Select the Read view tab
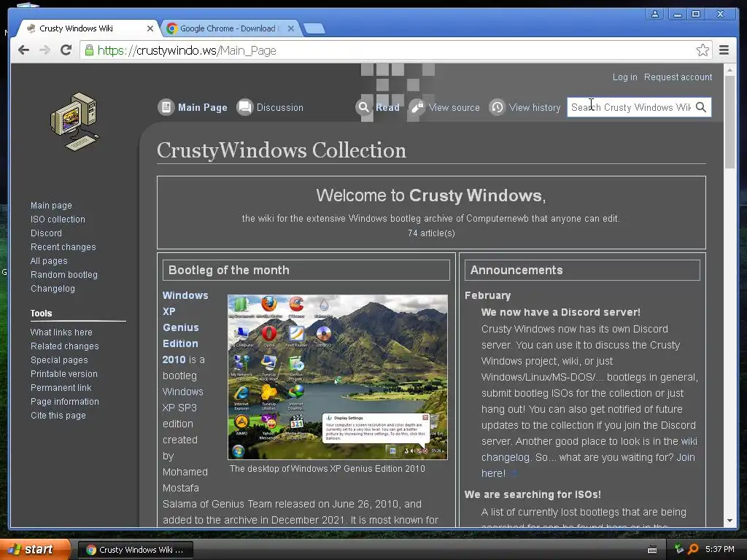 (388, 108)
